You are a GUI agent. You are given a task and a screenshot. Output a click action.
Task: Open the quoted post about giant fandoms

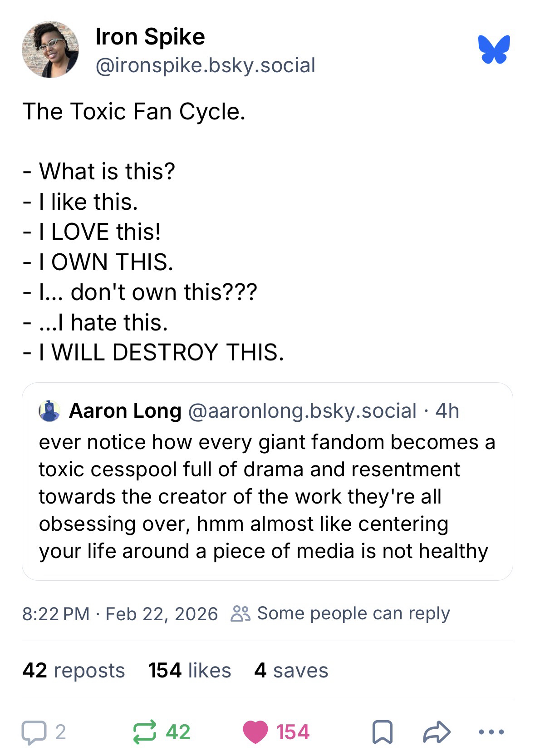coord(267,496)
